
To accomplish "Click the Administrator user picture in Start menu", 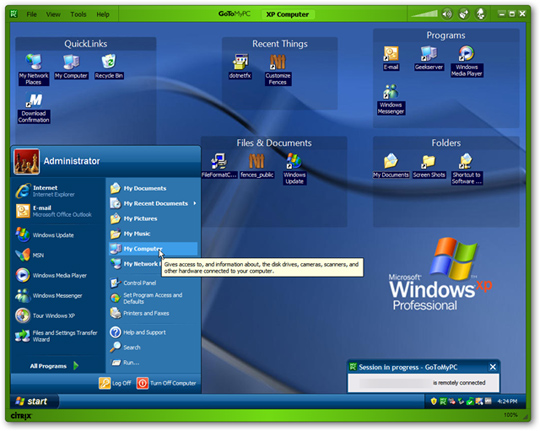I will click(27, 161).
